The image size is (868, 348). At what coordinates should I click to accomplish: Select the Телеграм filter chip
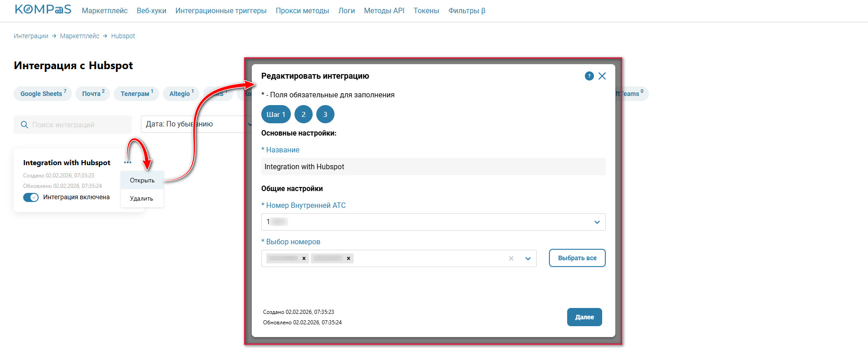[136, 94]
